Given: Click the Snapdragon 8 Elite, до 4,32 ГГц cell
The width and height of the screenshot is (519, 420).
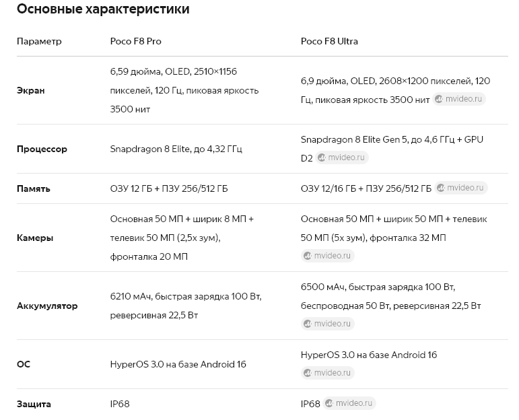Looking at the screenshot, I should (x=176, y=149).
